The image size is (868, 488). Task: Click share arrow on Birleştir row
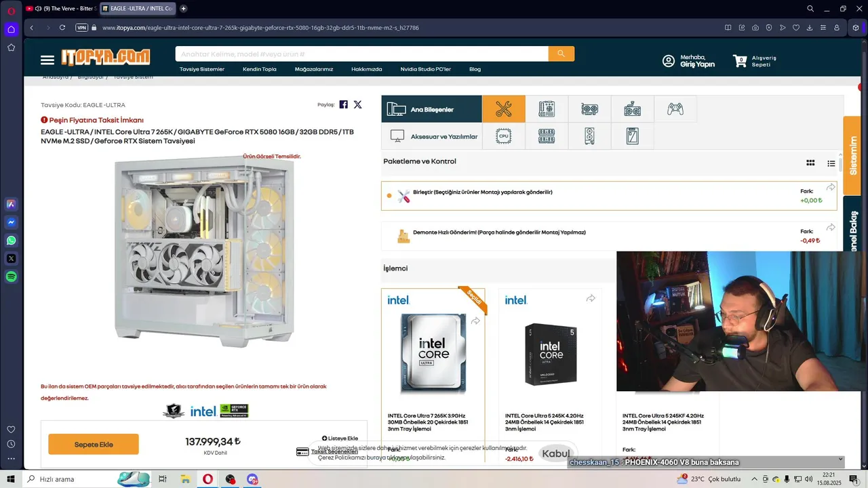pyautogui.click(x=831, y=187)
